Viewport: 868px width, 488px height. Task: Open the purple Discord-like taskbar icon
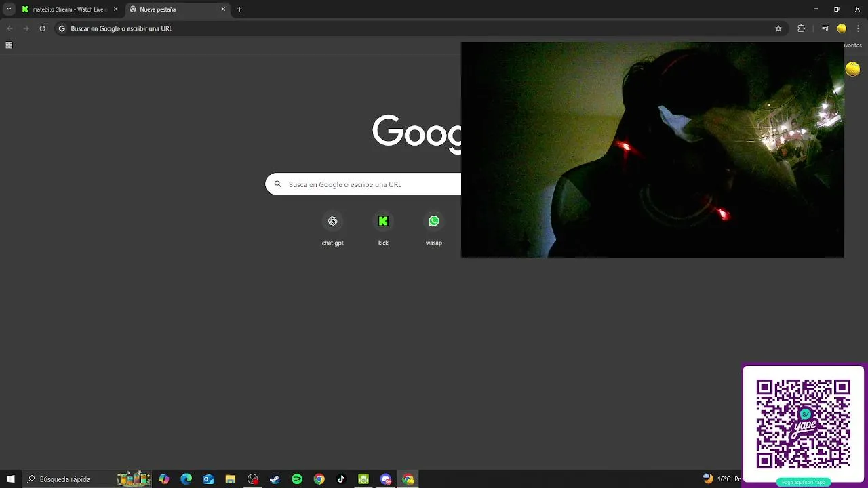[386, 479]
